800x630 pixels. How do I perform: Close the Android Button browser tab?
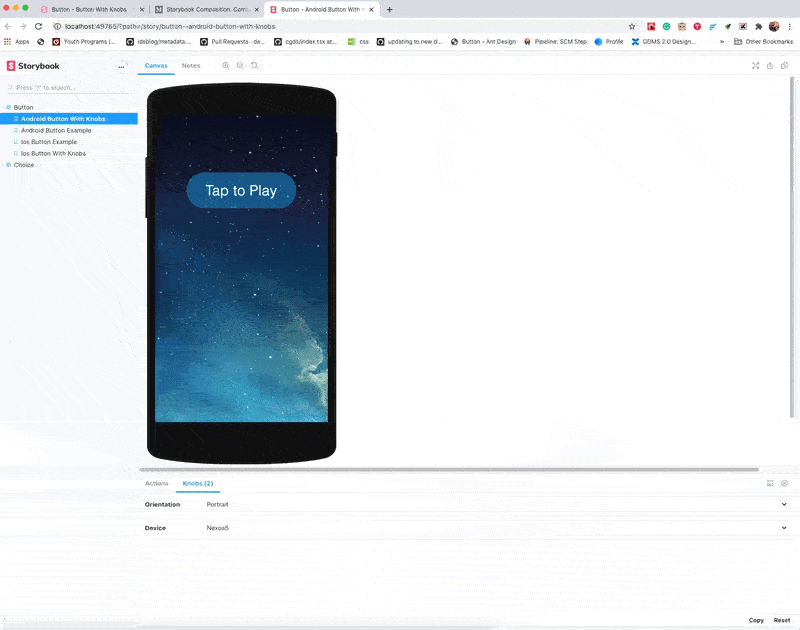[371, 10]
